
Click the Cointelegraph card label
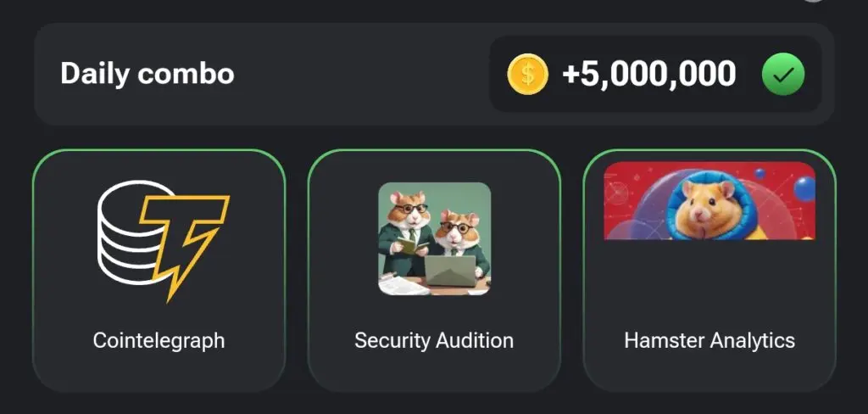[x=159, y=341]
